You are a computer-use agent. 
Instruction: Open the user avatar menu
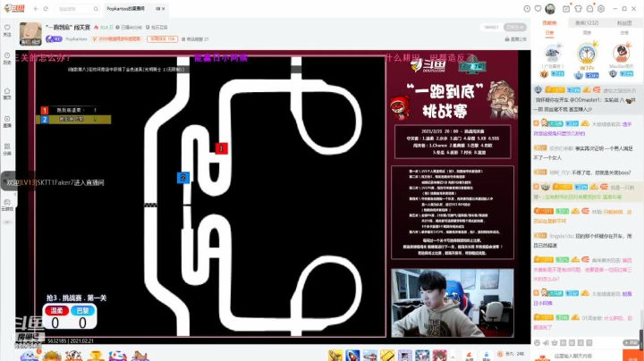(x=550, y=9)
